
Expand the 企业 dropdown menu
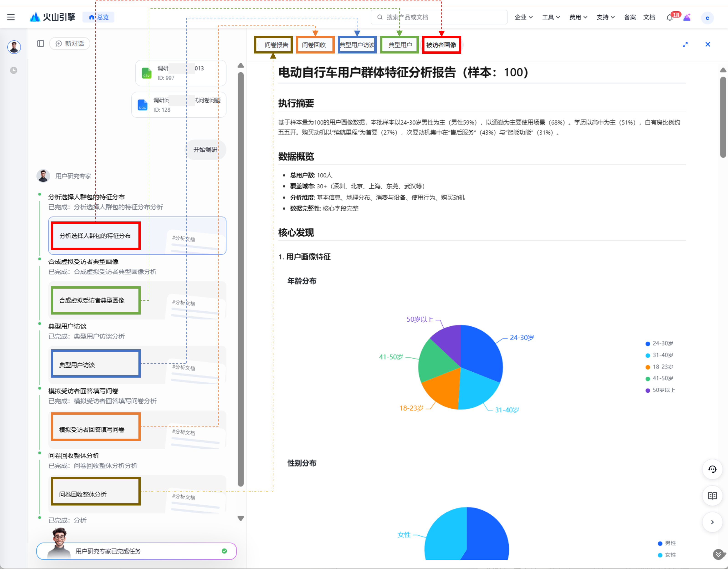(523, 17)
